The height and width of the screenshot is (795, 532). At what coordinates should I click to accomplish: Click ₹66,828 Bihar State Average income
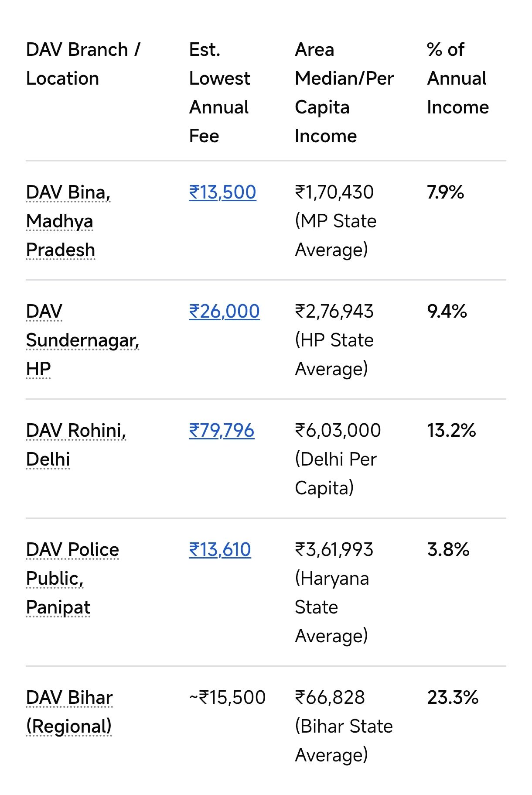point(330,697)
